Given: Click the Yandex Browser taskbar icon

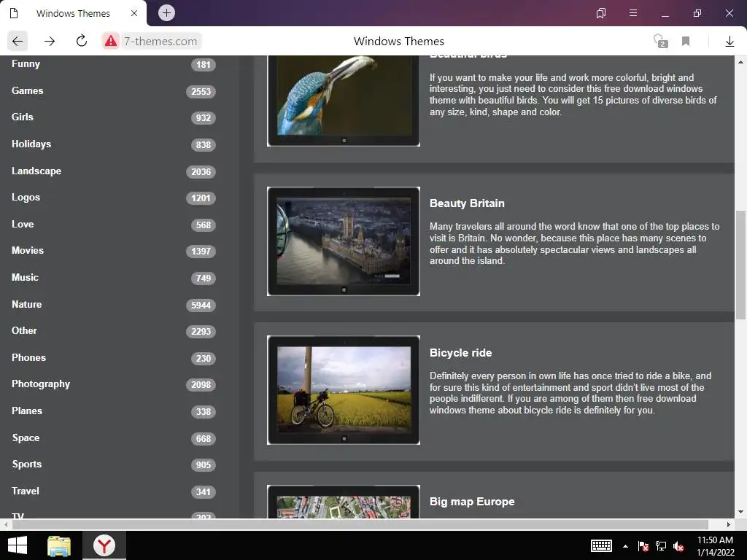Looking at the screenshot, I should [104, 545].
